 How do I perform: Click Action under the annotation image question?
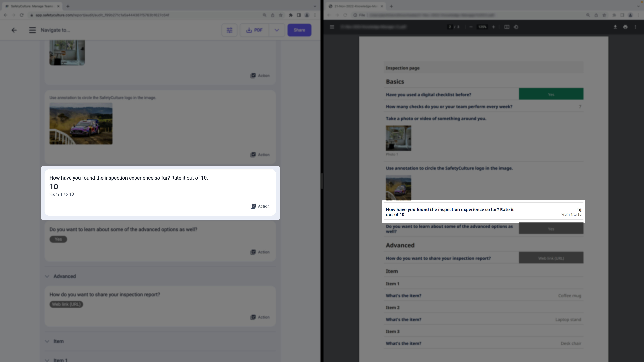[x=260, y=155]
